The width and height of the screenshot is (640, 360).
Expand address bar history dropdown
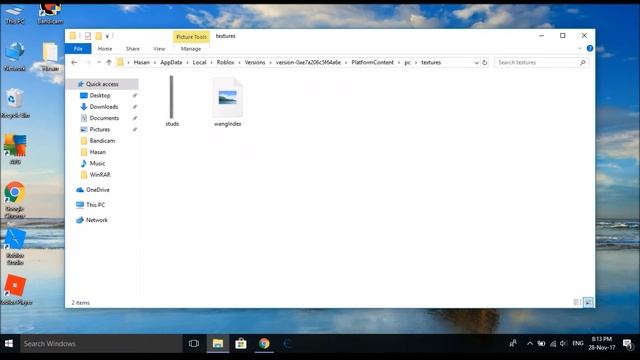click(476, 62)
